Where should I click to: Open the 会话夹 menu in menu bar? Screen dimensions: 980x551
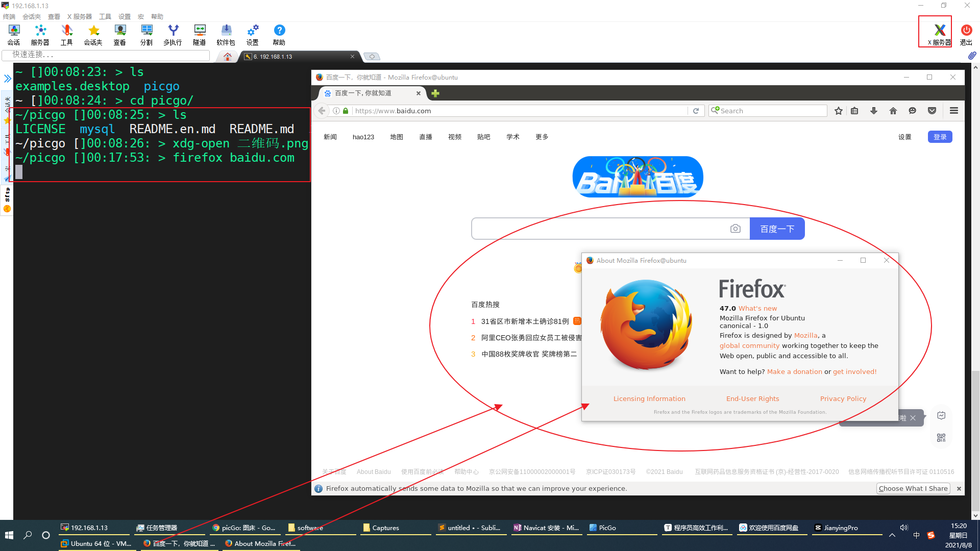click(32, 16)
